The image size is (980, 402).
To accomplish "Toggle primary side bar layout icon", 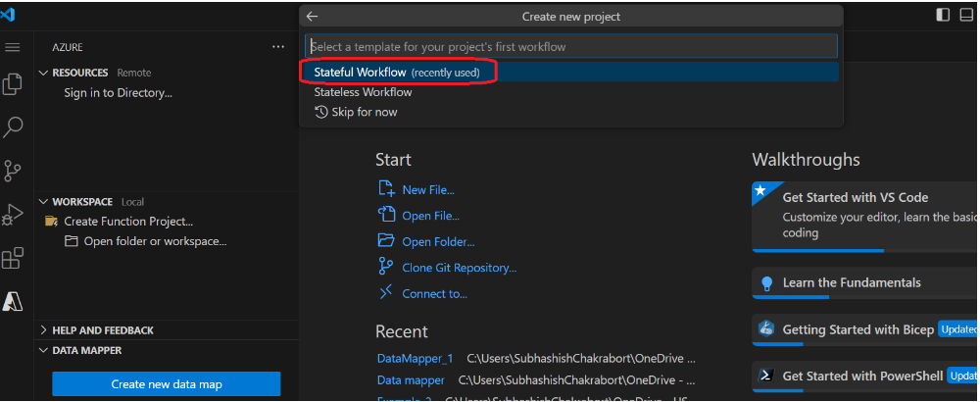I will coord(943,15).
